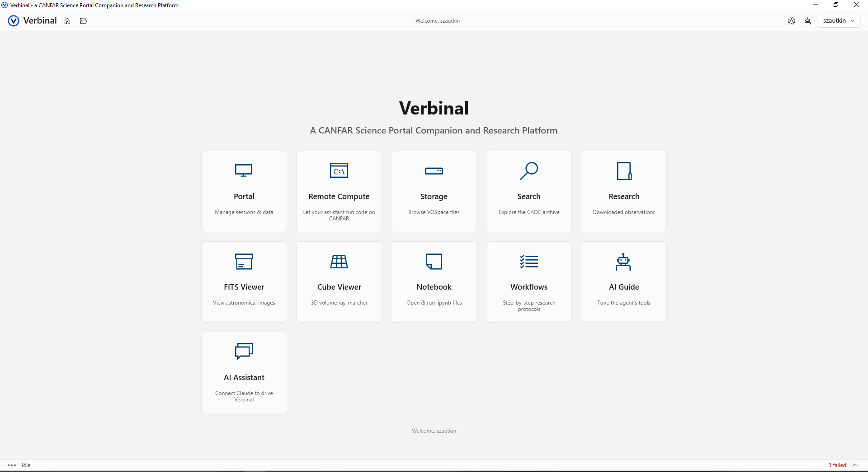Open the Storage drive icon
Screen dimensions: 868x472
434,171
